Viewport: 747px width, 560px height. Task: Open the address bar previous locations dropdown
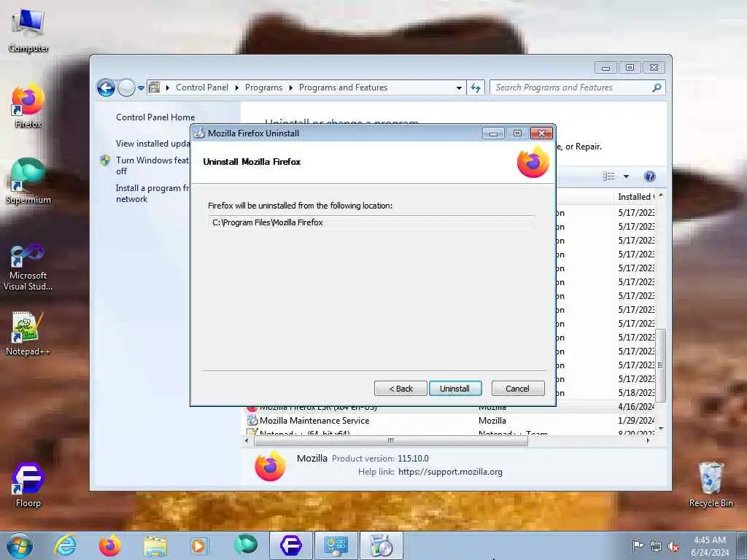[459, 88]
